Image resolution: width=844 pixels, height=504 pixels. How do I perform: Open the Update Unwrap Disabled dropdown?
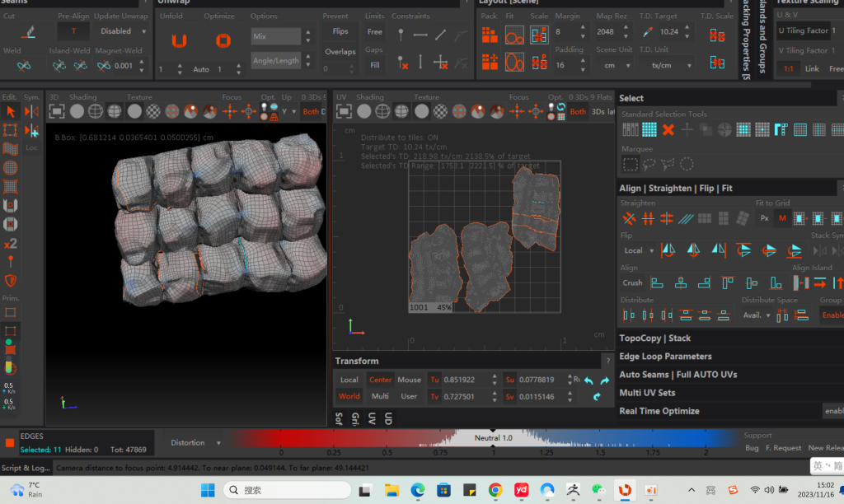124,31
